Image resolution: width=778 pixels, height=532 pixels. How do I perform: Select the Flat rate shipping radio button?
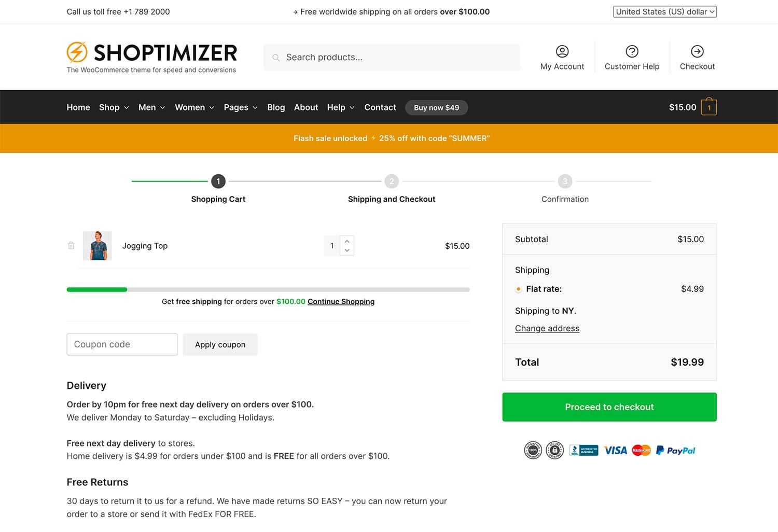[x=518, y=289]
